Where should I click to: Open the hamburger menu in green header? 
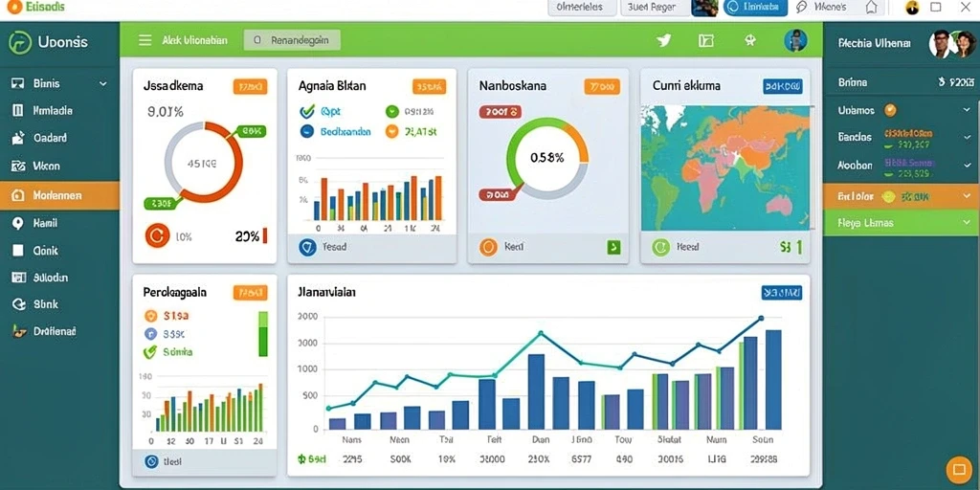click(x=145, y=40)
